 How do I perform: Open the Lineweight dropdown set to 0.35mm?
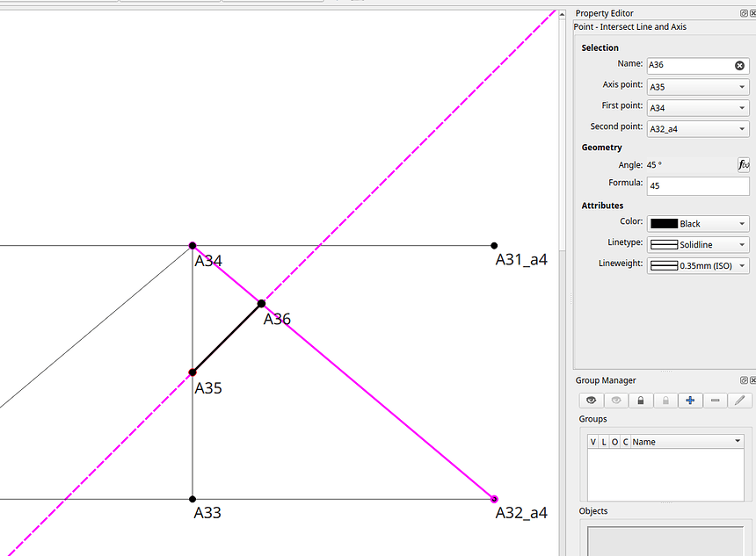tap(698, 266)
